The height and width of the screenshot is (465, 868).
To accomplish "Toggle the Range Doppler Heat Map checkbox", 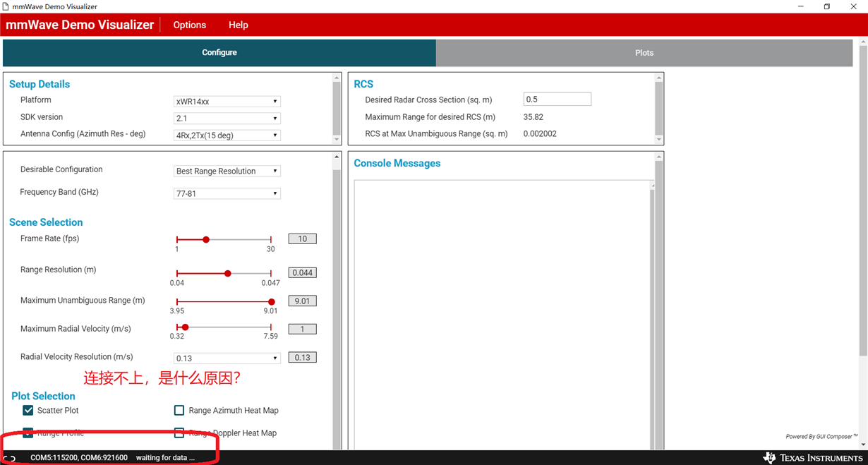I will pyautogui.click(x=179, y=433).
